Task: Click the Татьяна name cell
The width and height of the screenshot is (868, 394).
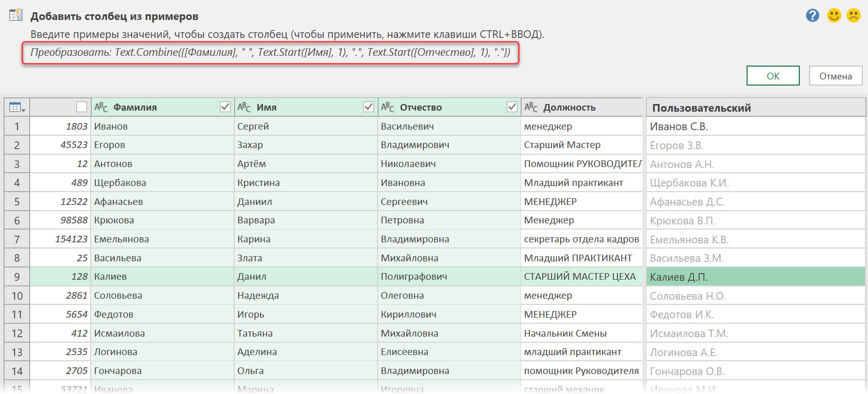Action: [306, 334]
